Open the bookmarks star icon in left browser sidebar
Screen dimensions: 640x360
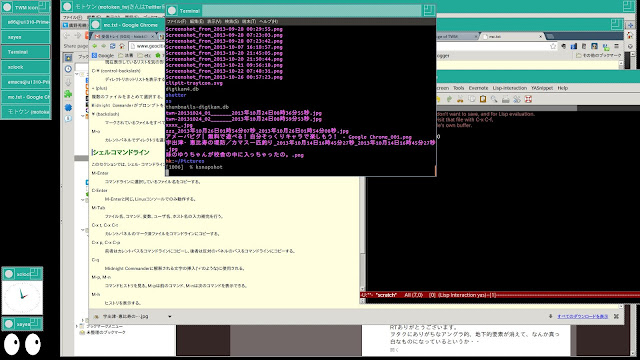pos(68,58)
